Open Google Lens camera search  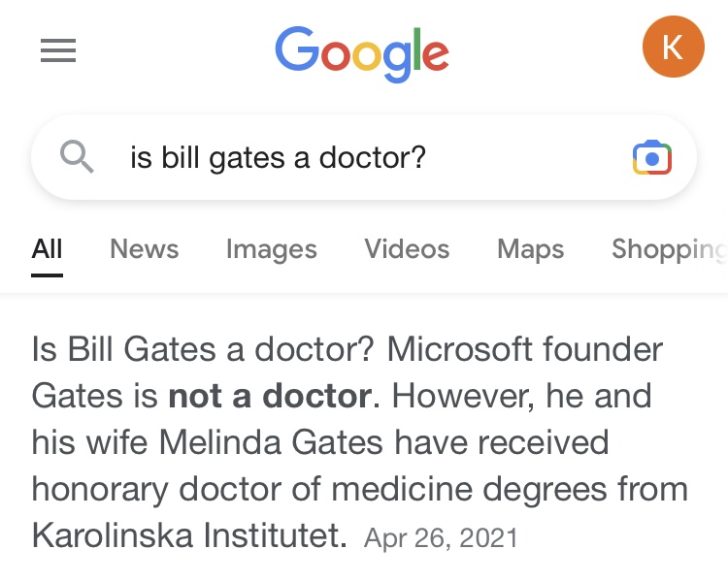click(652, 157)
